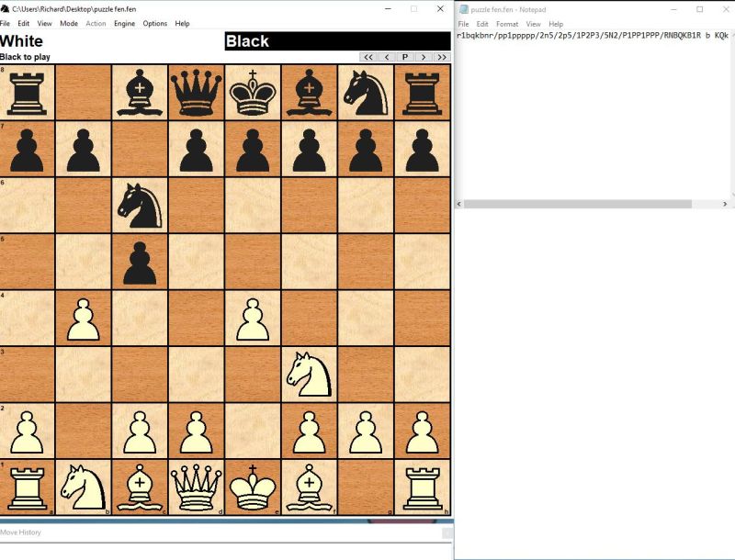This screenshot has width=735, height=560.
Task: Step back one move using the < button
Action: click(x=386, y=57)
